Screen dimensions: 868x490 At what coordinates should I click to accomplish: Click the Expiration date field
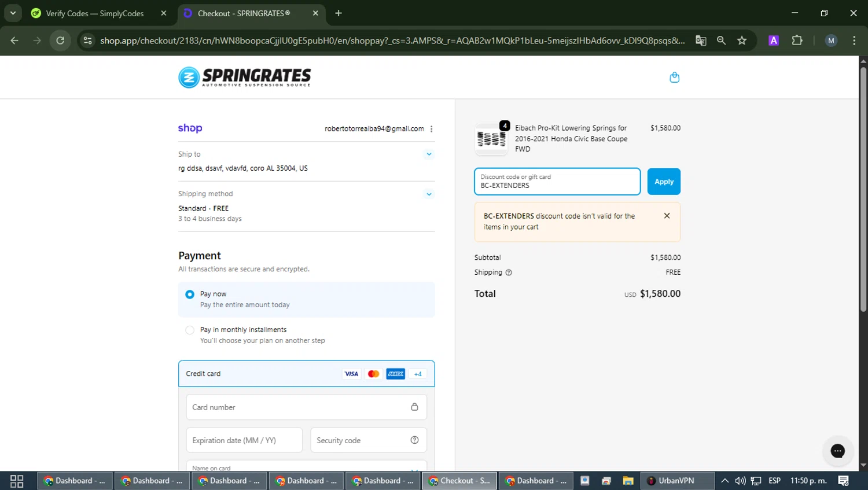[244, 440]
